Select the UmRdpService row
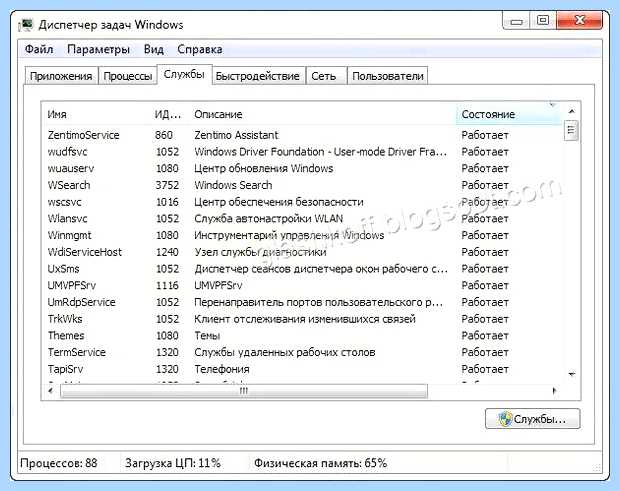 tap(302, 302)
